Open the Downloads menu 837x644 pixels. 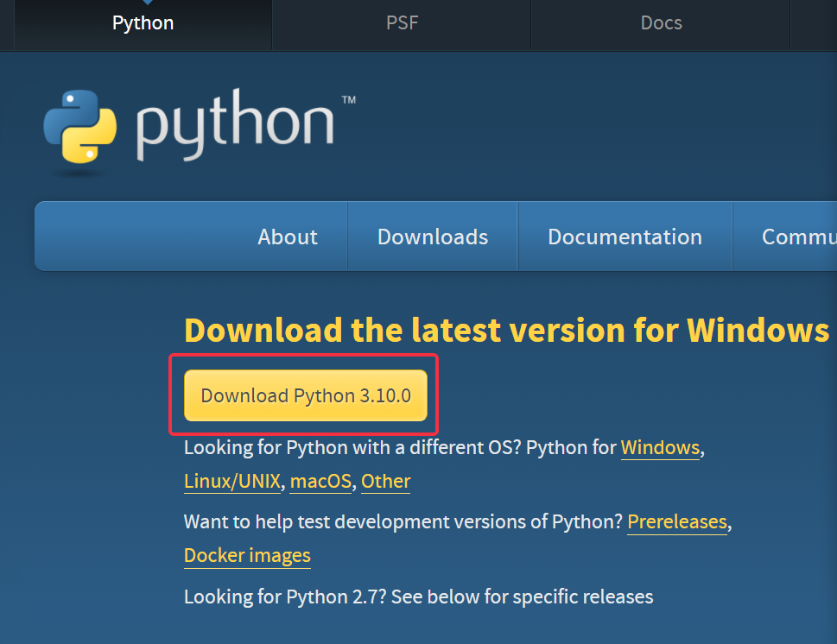pos(433,237)
